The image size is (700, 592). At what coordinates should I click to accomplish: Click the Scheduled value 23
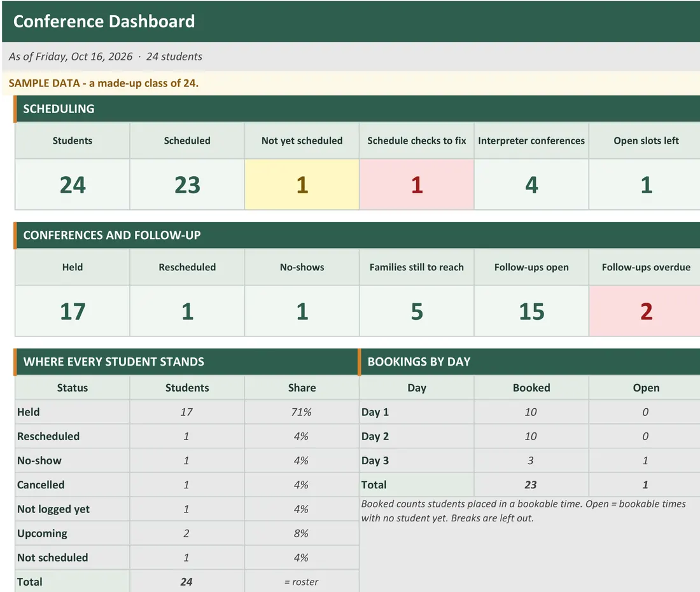[187, 184]
